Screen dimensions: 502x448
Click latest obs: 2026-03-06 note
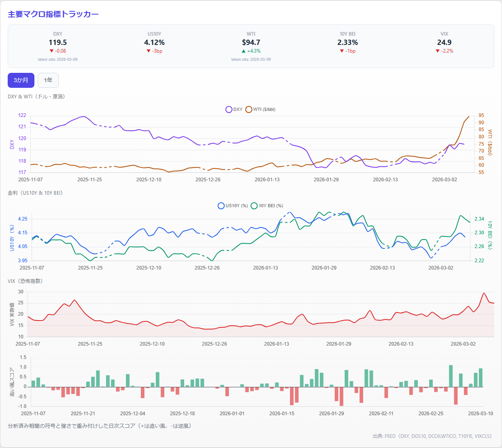pos(57,59)
